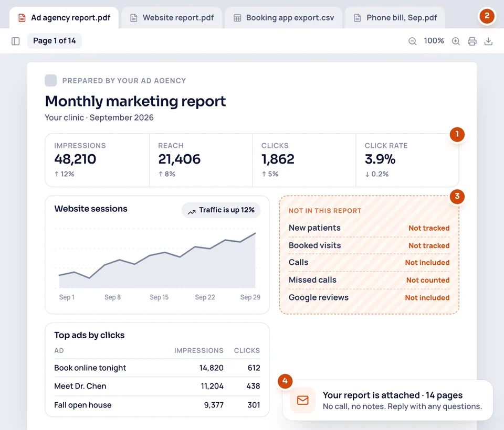Click the New patients row label
The height and width of the screenshot is (430, 504).
click(x=314, y=228)
